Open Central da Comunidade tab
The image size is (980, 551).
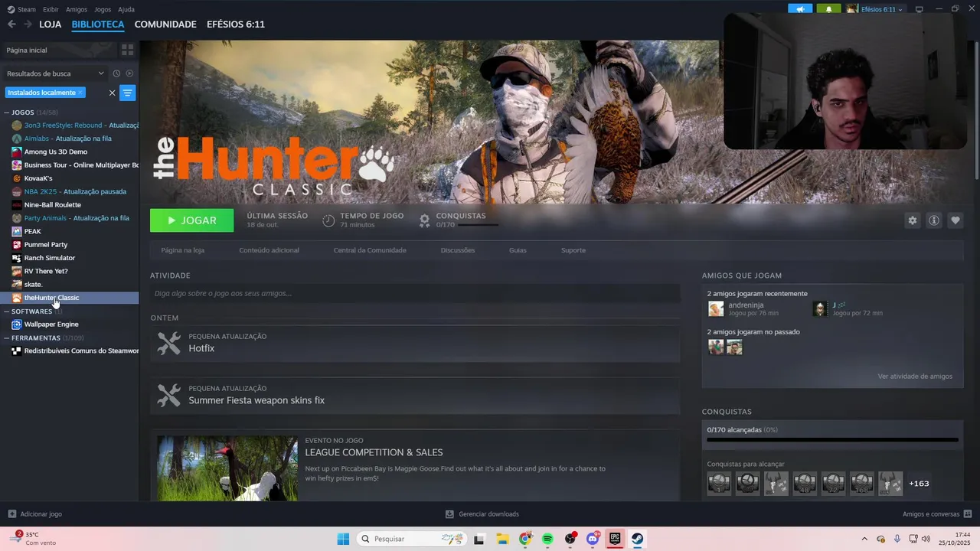coord(370,250)
